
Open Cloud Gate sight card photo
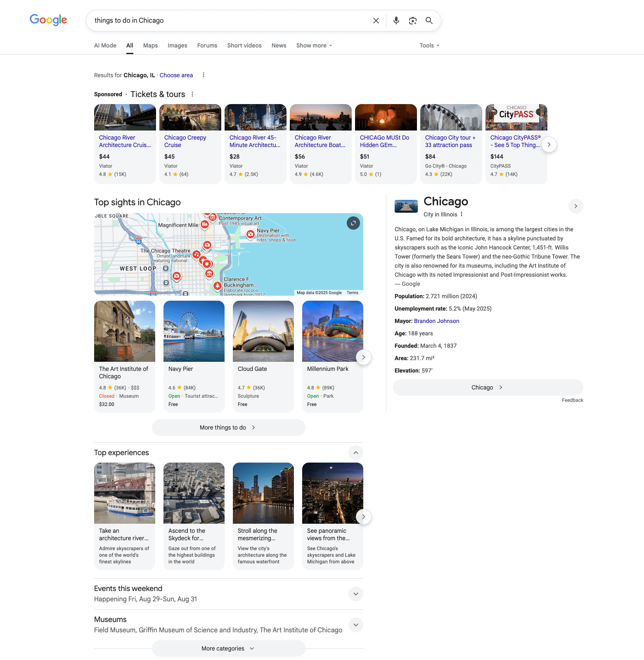(x=263, y=331)
